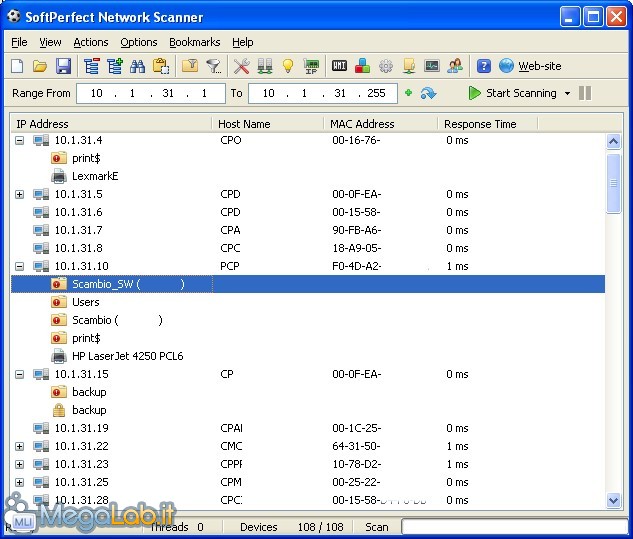Sort by MAC Address column header
The height and width of the screenshot is (539, 633).
(381, 124)
